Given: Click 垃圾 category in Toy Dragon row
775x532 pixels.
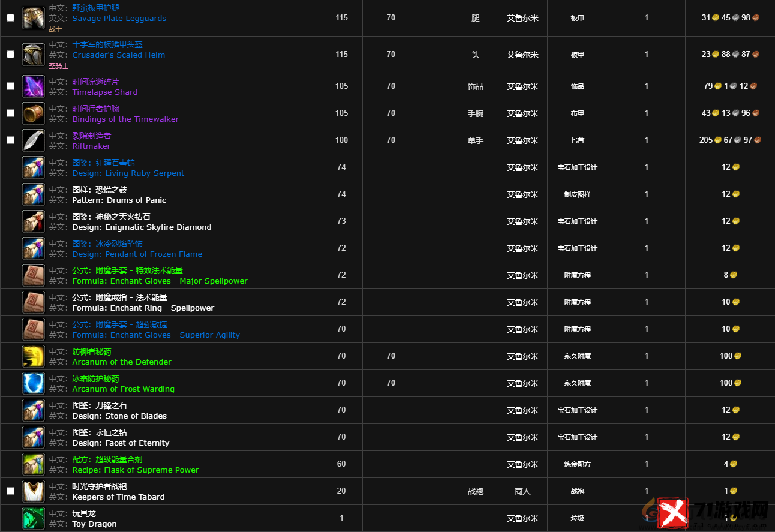Looking at the screenshot, I should click(578, 518).
